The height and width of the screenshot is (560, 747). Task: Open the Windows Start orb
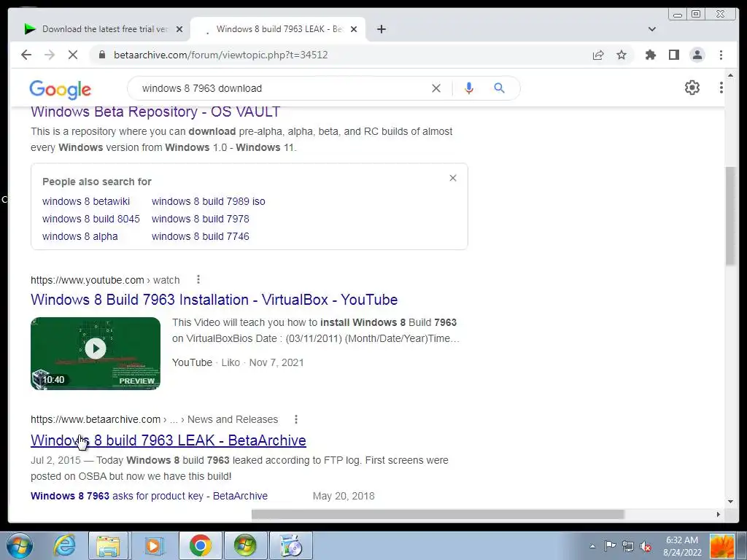pos(19,545)
